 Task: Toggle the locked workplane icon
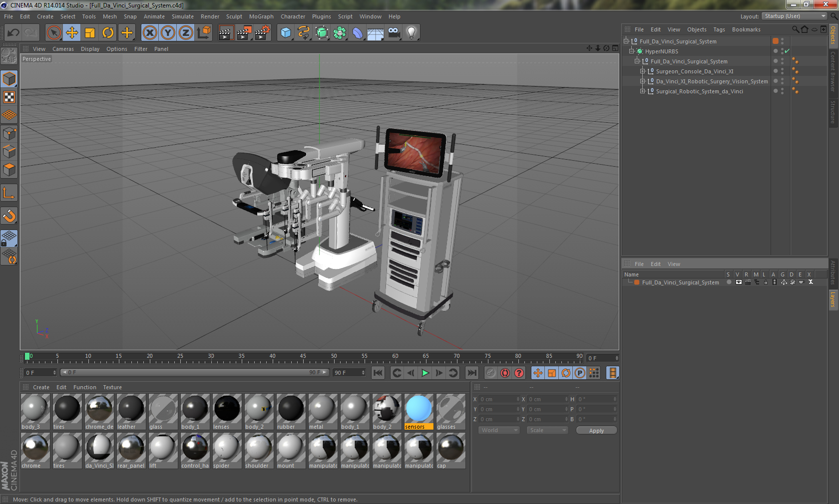tap(9, 239)
